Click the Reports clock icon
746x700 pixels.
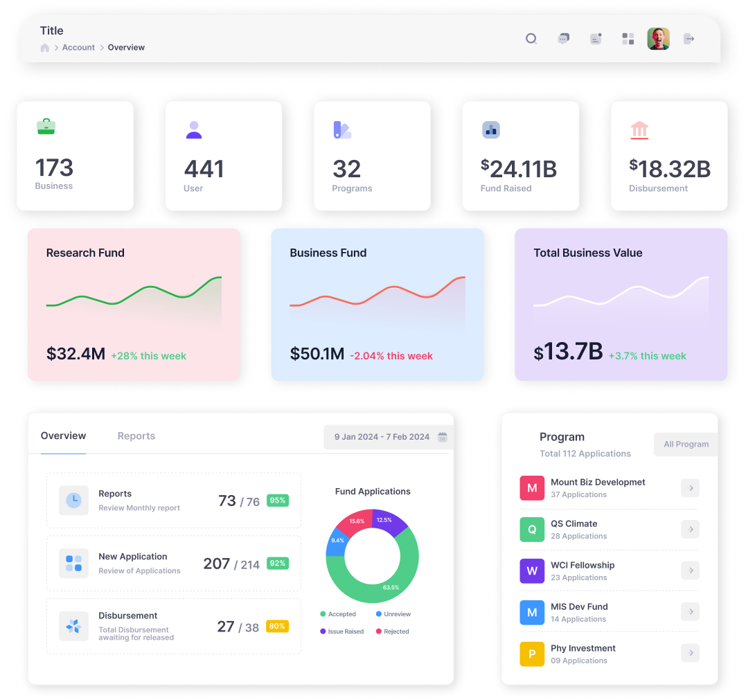click(73, 500)
